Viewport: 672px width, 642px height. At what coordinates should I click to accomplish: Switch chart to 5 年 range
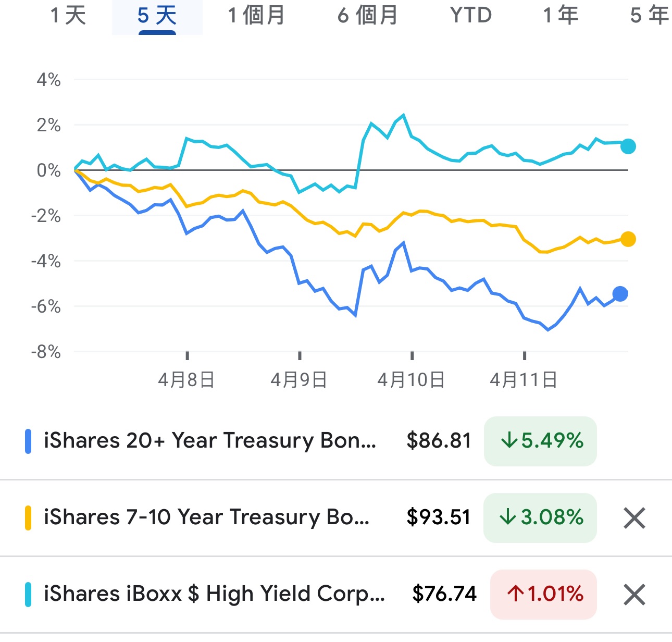649,16
